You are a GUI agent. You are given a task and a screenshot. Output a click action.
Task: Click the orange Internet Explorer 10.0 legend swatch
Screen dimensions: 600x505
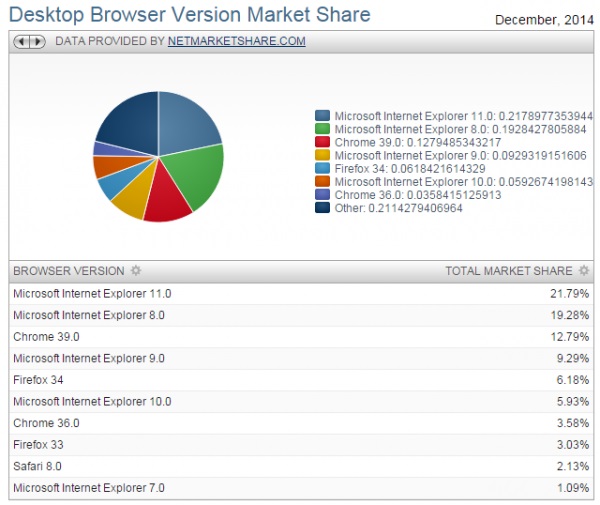pos(322,181)
